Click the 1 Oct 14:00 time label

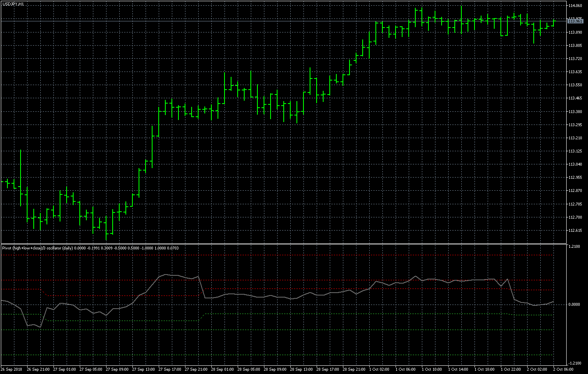point(458,369)
